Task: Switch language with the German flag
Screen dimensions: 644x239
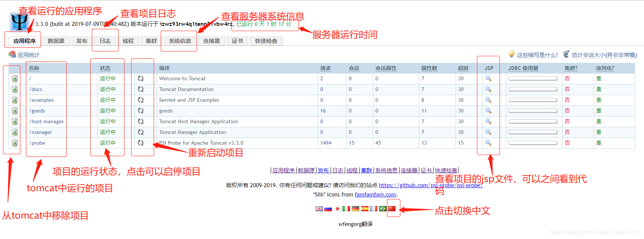Action: pyautogui.click(x=356, y=209)
